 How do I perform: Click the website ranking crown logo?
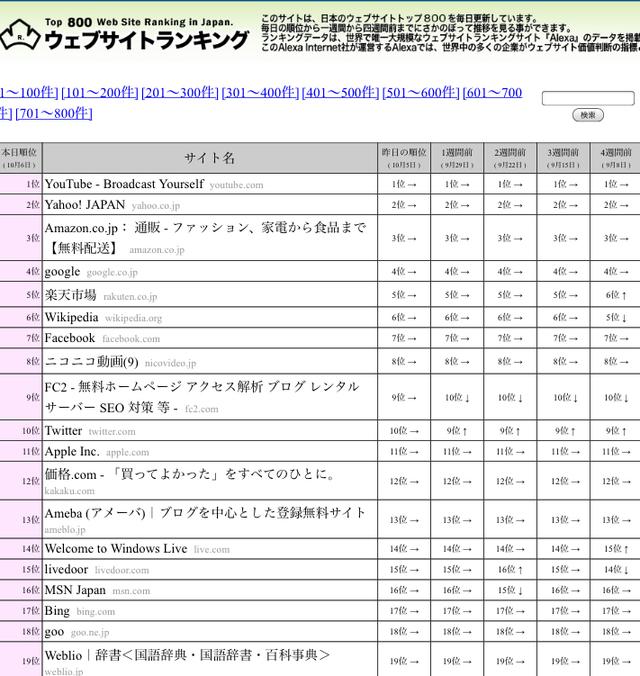[20, 34]
